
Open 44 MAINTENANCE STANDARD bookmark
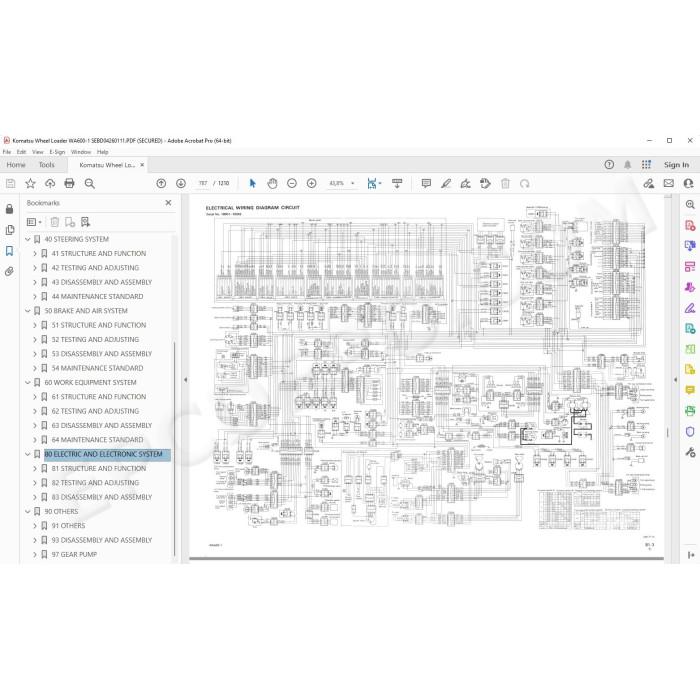[97, 296]
